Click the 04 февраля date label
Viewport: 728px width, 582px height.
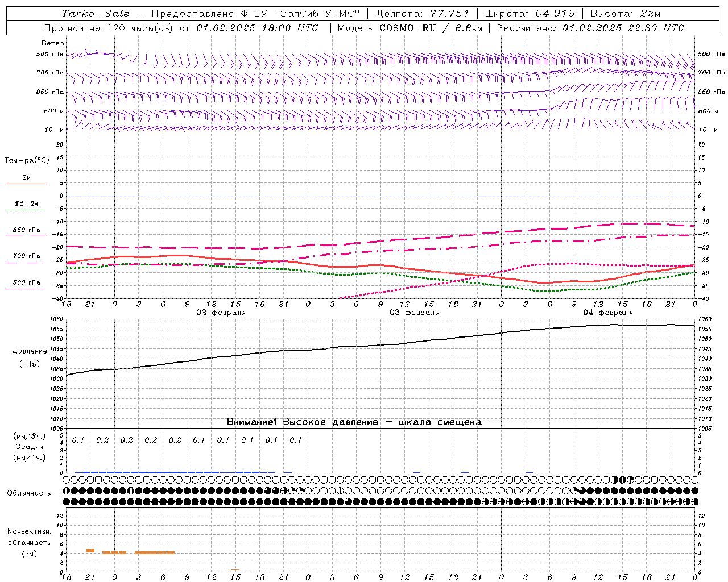pyautogui.click(x=608, y=313)
